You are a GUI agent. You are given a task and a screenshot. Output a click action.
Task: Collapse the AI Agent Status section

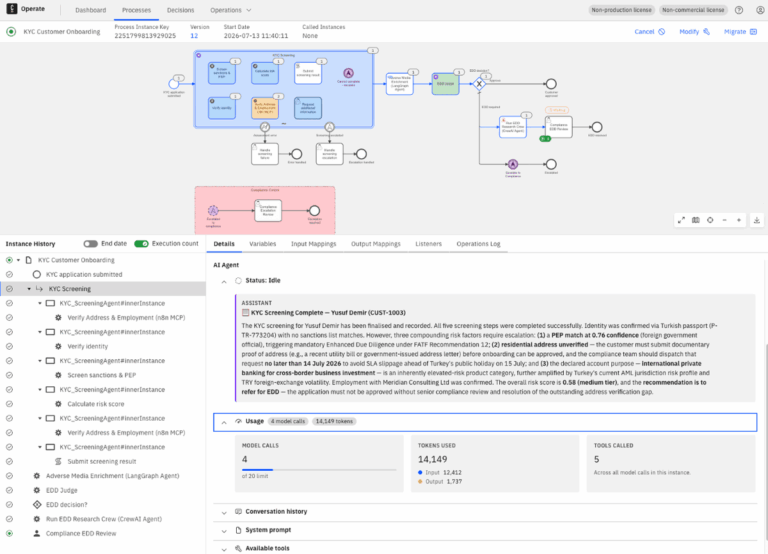[224, 281]
